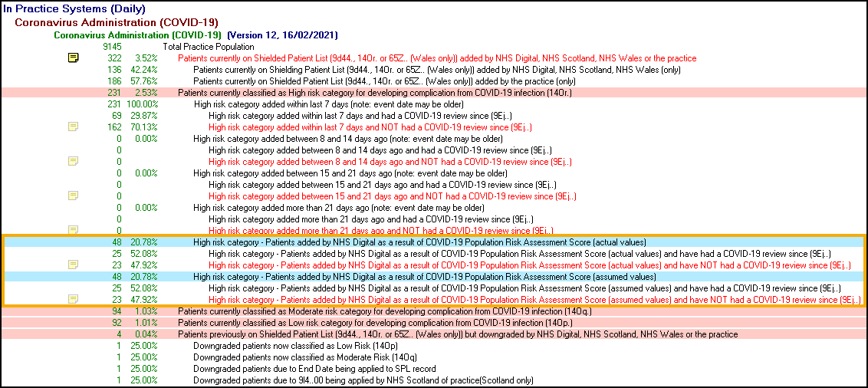Viewport: 868px width, 388px height.
Task: Open 8 and 14 days ago NOT had a review row
Action: (x=390, y=162)
